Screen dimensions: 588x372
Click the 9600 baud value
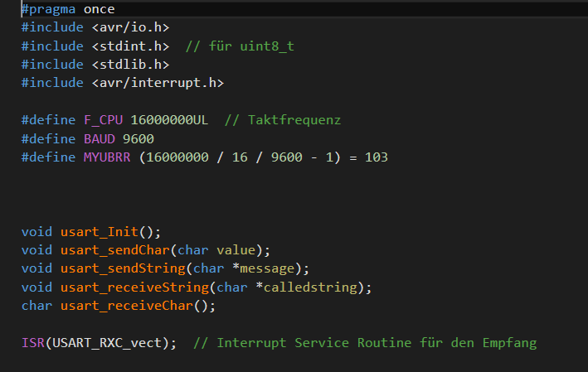pos(138,139)
